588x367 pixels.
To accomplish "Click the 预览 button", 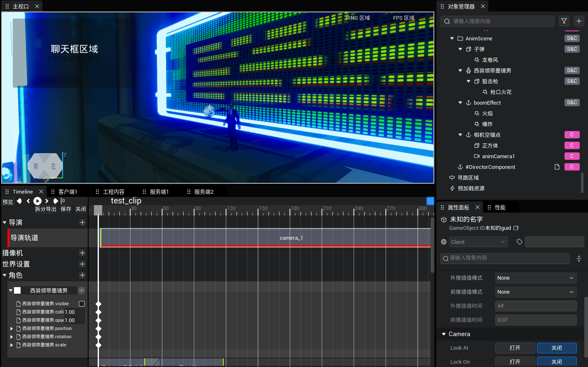I will coord(8,202).
